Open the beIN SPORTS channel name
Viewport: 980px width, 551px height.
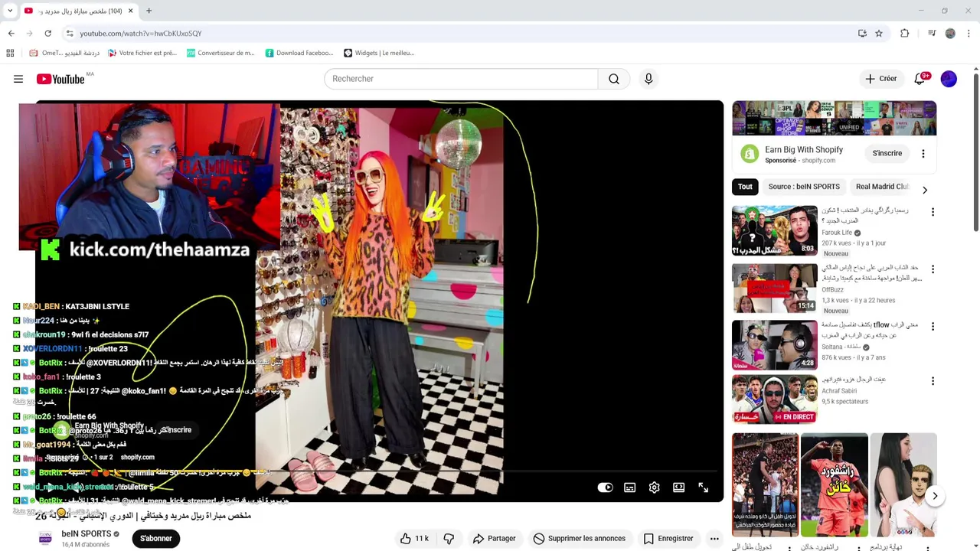click(x=87, y=534)
